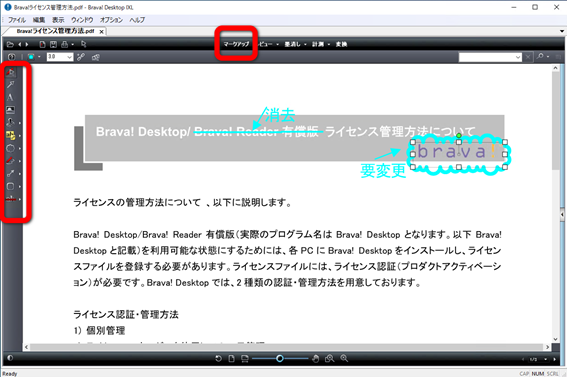Open the ファイル menu
Image resolution: width=567 pixels, height=377 pixels.
pos(17,20)
